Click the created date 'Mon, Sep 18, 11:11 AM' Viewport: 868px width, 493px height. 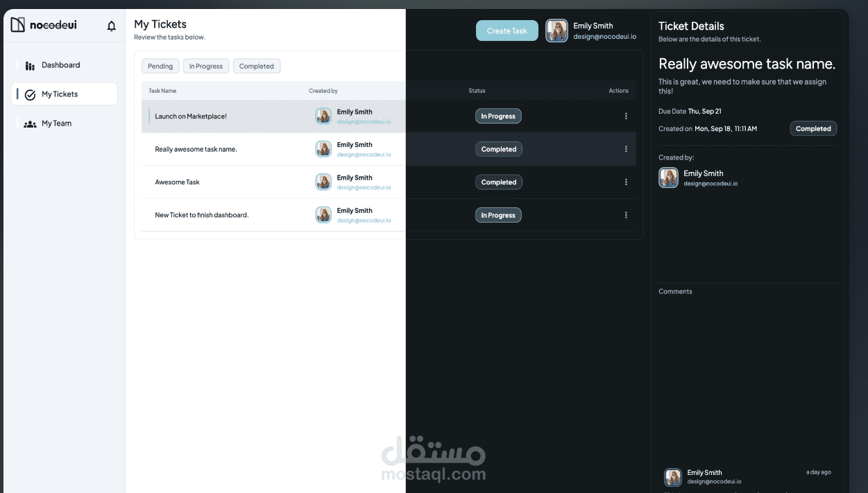pyautogui.click(x=726, y=129)
